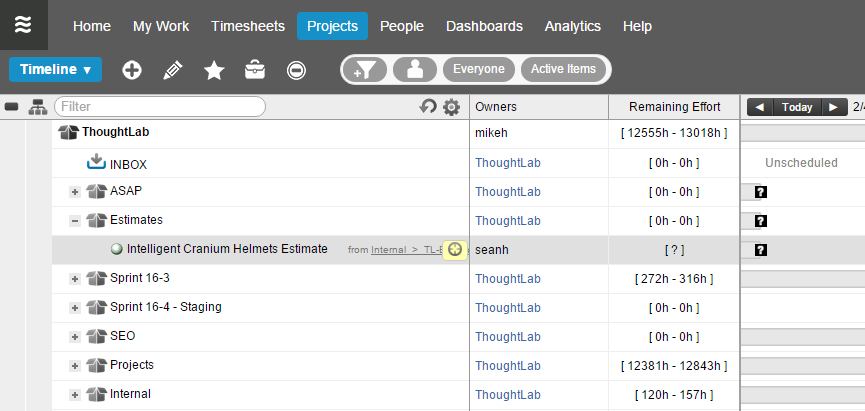The height and width of the screenshot is (411, 865).
Task: Open the Timeline view dropdown
Action: click(55, 69)
